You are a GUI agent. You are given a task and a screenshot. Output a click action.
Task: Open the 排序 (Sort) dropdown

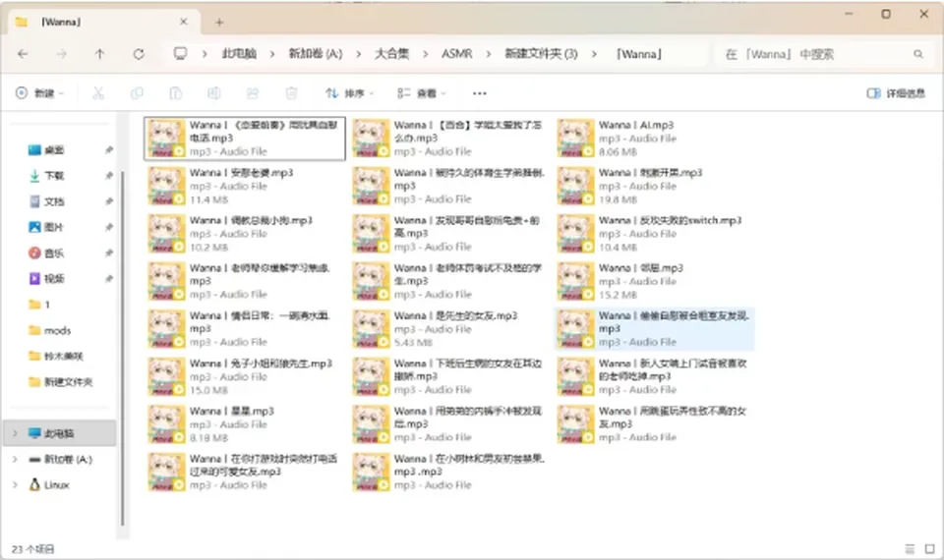point(349,93)
